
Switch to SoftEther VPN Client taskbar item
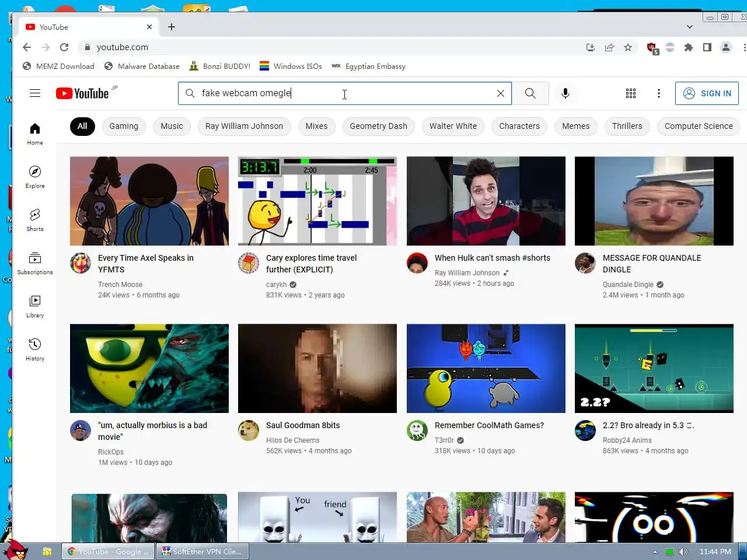[x=203, y=551]
